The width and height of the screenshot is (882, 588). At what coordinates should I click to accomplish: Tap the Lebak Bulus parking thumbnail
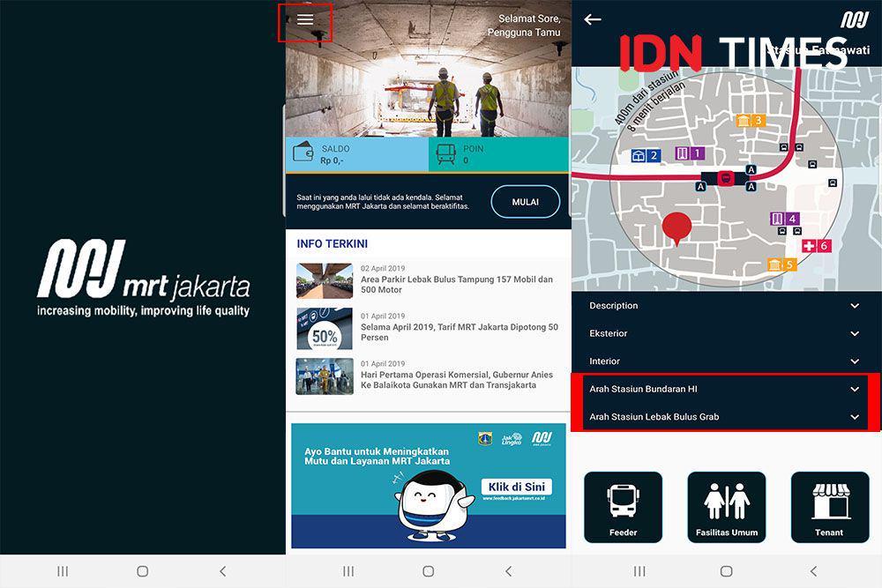click(325, 280)
